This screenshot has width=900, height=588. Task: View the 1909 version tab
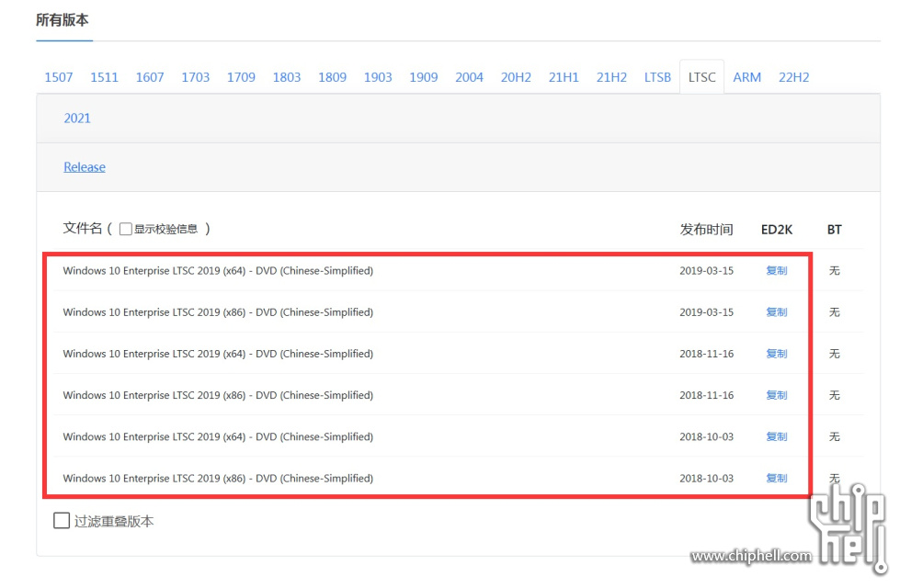click(424, 77)
